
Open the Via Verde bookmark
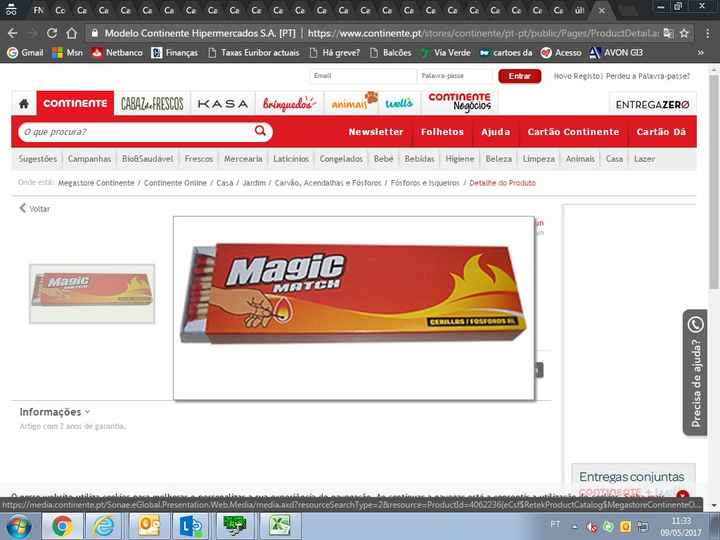[445, 53]
